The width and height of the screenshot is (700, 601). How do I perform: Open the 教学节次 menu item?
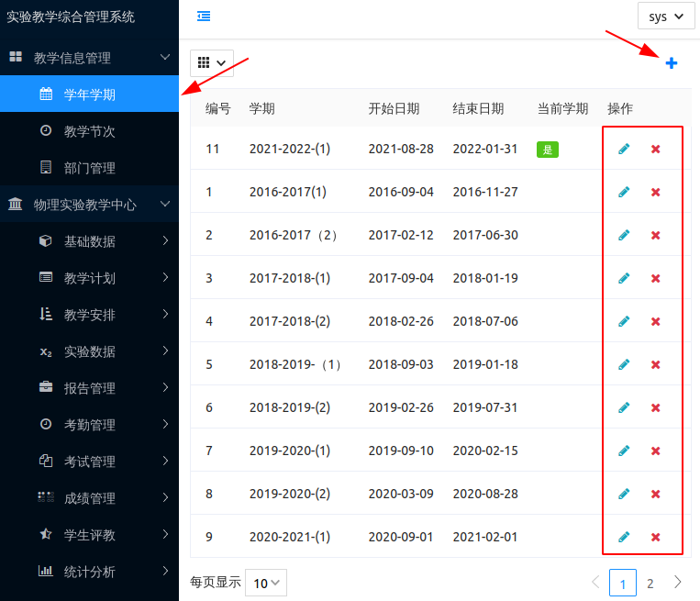[x=89, y=131]
